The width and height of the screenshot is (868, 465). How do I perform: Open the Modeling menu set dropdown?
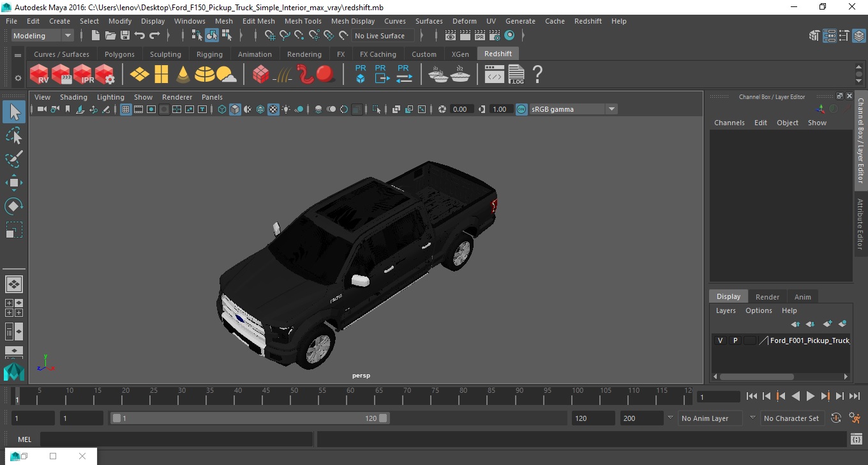43,36
